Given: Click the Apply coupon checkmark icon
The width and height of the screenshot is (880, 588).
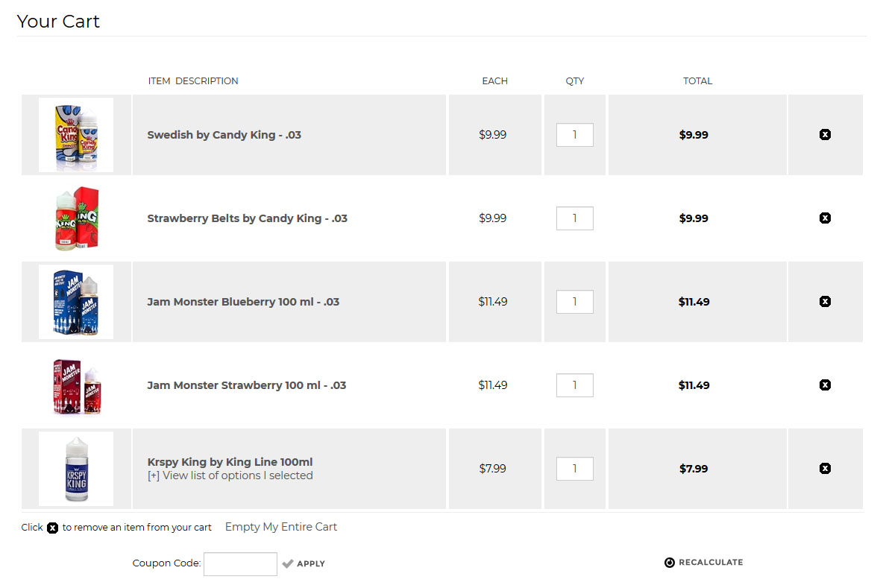Looking at the screenshot, I should tap(288, 563).
